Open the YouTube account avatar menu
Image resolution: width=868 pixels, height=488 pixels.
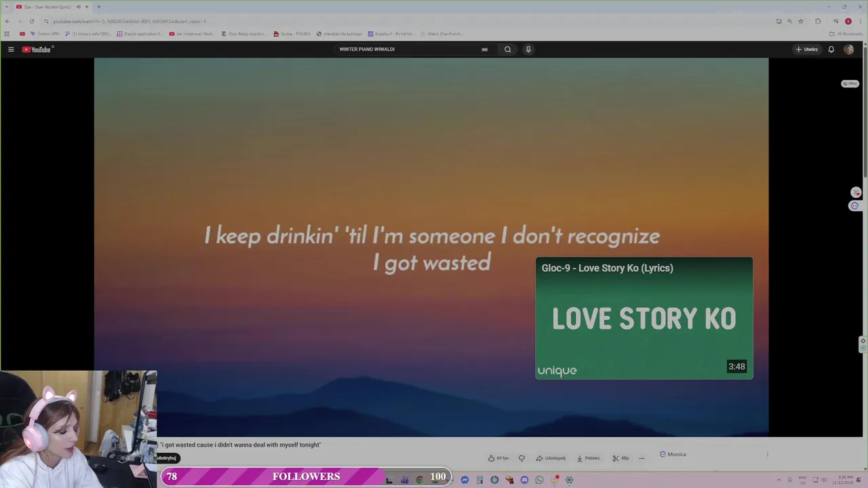point(848,49)
